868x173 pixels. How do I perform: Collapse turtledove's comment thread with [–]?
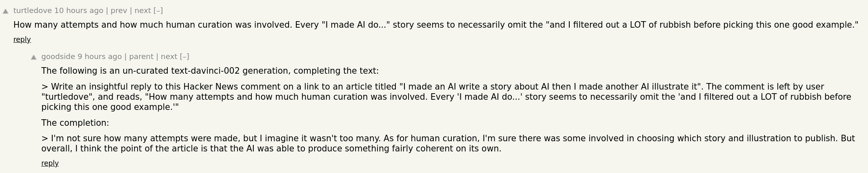click(158, 11)
